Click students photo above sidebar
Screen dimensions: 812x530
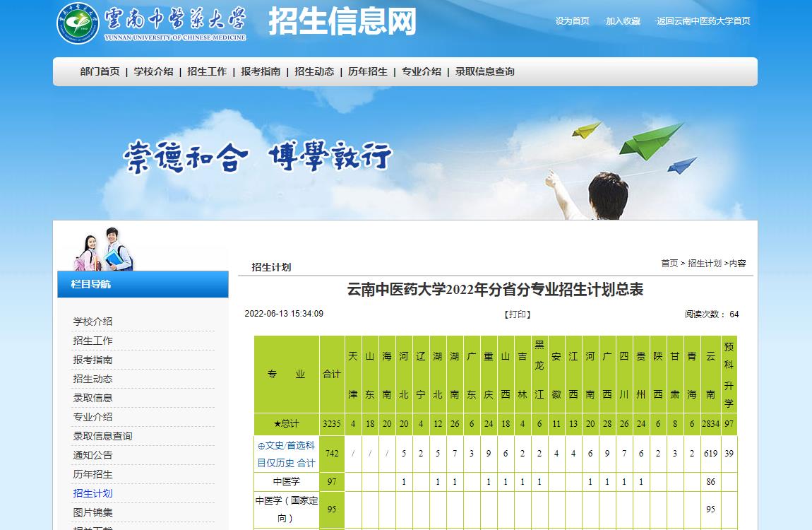[x=103, y=249]
